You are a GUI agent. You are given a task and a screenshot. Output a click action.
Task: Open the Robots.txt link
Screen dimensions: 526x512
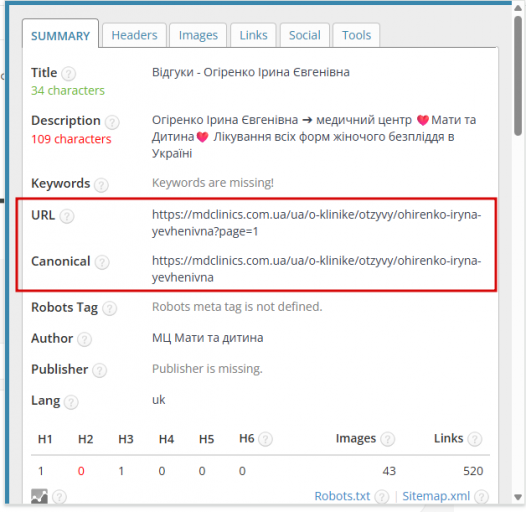(x=342, y=496)
